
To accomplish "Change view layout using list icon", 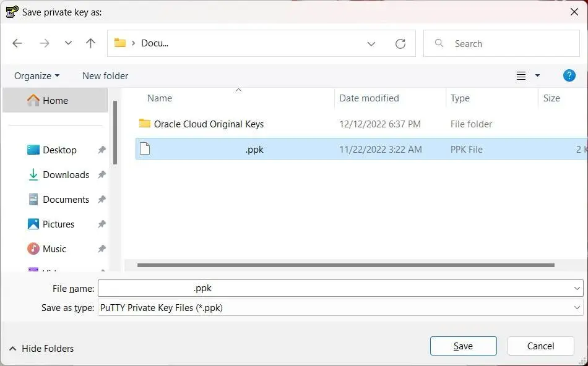I will point(521,75).
